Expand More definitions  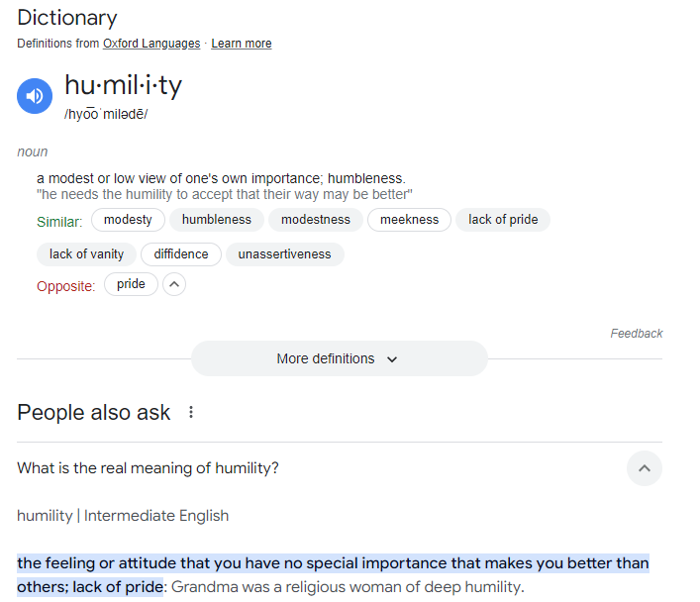(339, 358)
